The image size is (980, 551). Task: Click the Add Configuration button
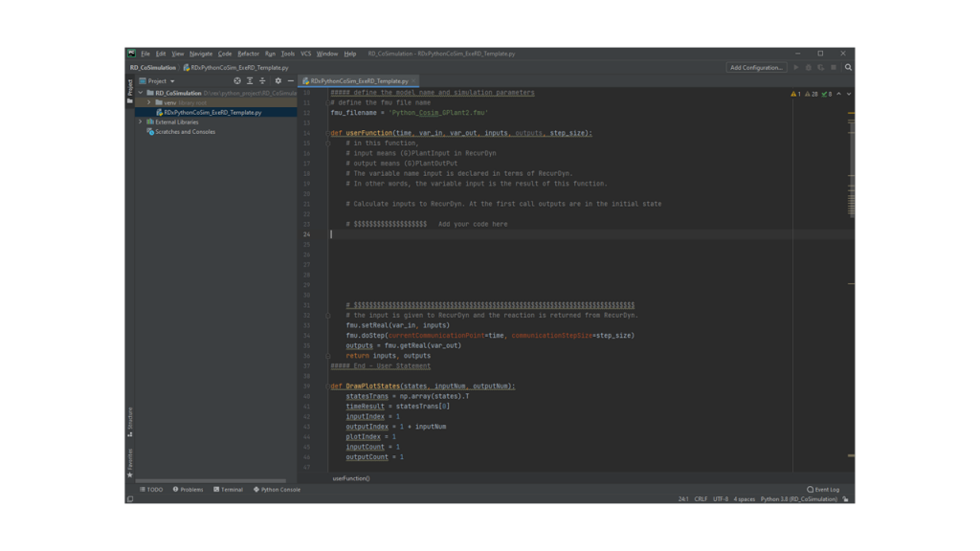756,68
